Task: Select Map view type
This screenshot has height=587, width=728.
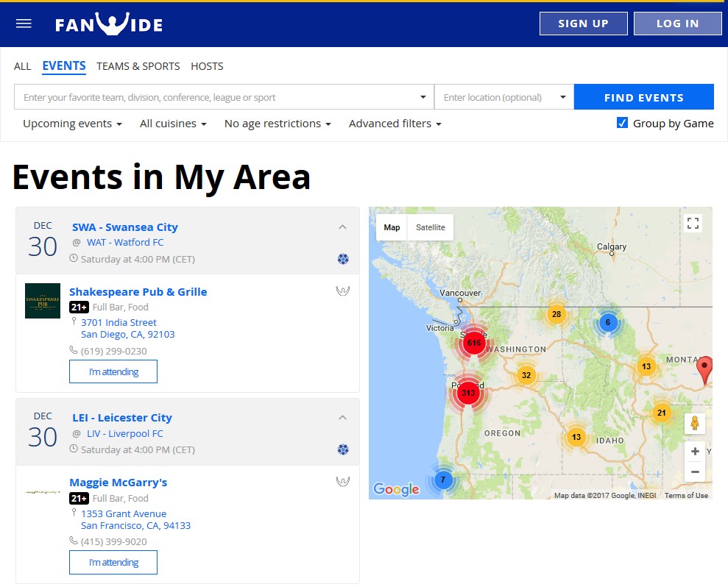Action: pos(392,227)
